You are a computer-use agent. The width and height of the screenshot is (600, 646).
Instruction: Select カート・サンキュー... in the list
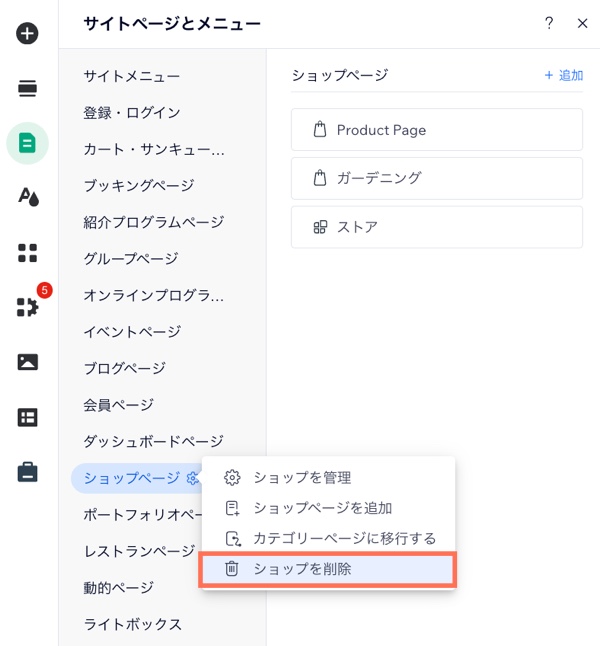pos(154,149)
